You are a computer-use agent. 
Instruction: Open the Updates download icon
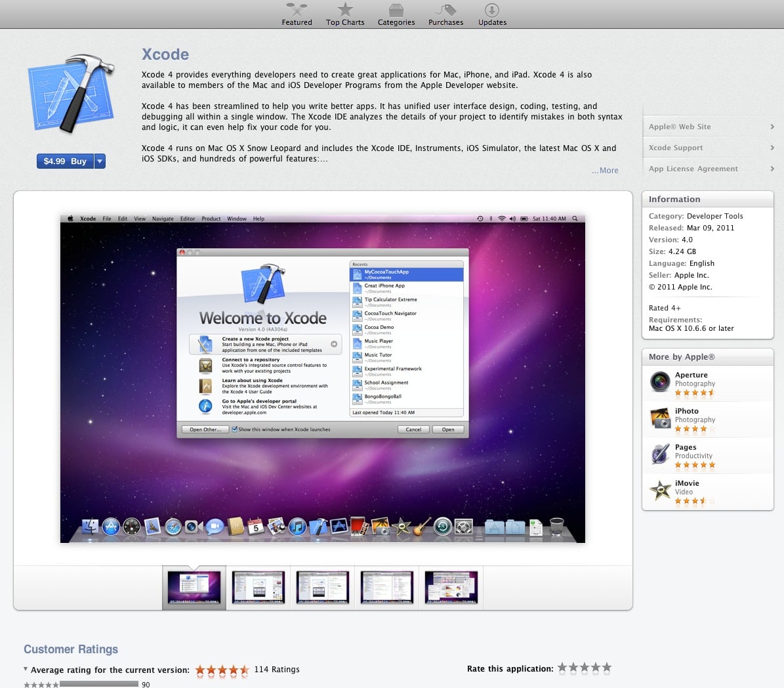(492, 10)
